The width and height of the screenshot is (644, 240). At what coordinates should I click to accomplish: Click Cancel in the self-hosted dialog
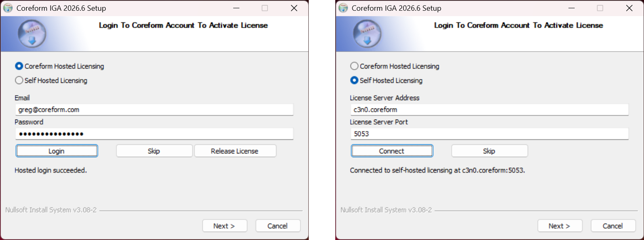(x=613, y=226)
